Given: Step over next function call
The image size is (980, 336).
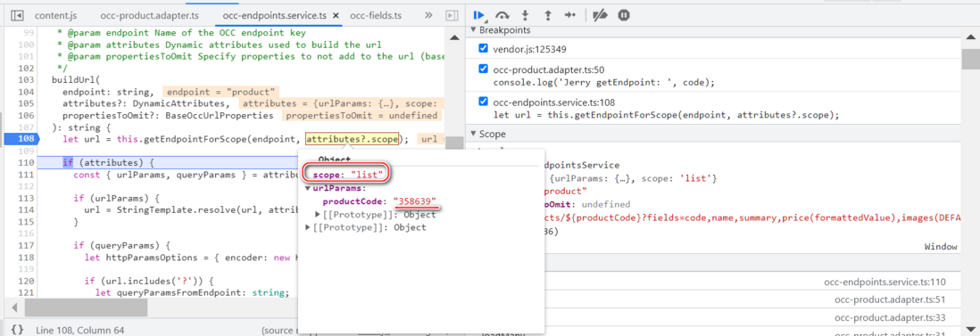Looking at the screenshot, I should pyautogui.click(x=502, y=15).
